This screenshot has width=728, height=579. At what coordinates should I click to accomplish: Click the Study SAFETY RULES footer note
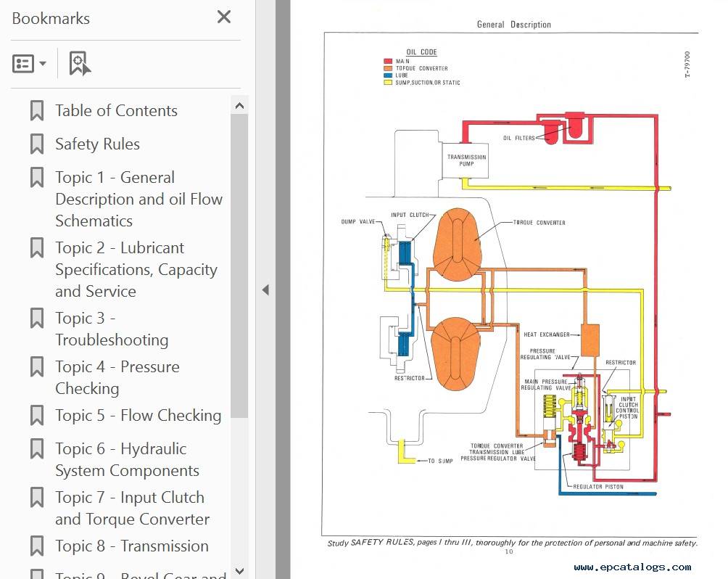tap(512, 543)
